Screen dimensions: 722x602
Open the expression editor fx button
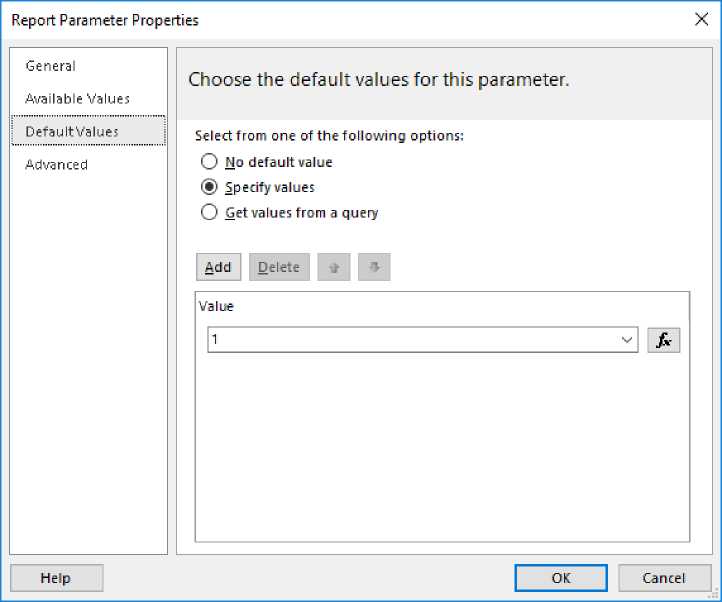tap(663, 340)
